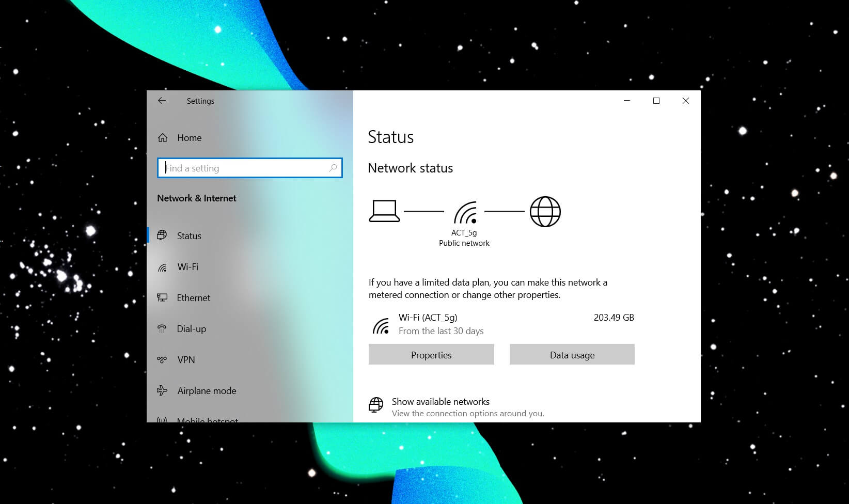Viewport: 849px width, 504px height.
Task: Open Show available networks
Action: point(441,401)
